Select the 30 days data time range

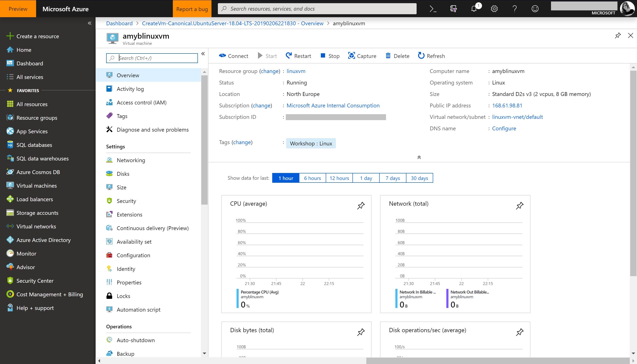click(419, 178)
